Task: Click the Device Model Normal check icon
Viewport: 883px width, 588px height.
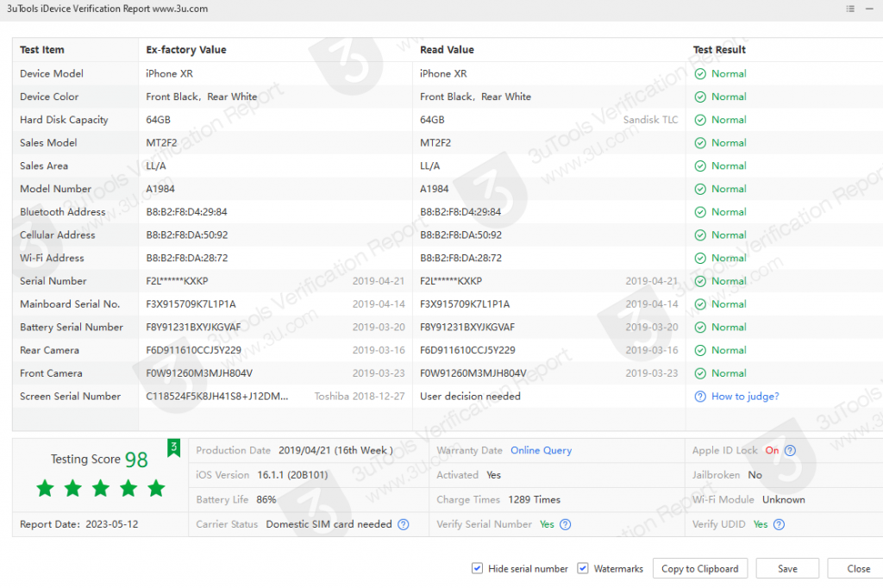Action: pos(700,74)
